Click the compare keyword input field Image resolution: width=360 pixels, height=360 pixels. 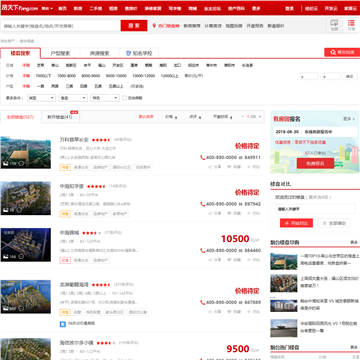pos(315,209)
